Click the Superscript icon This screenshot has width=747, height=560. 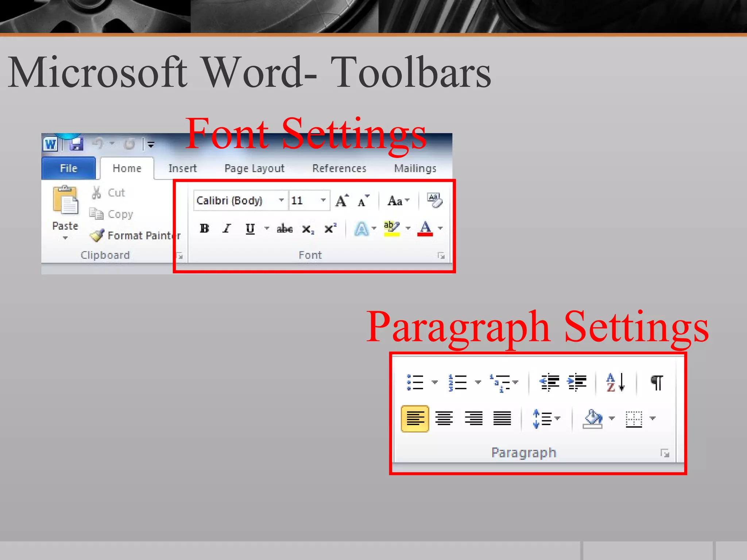[x=330, y=228]
